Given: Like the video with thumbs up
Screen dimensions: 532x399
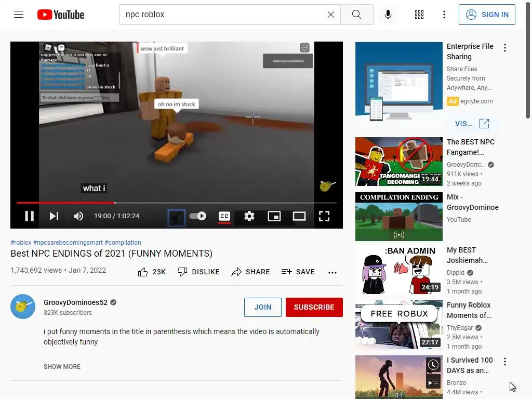Looking at the screenshot, I should (x=152, y=272).
